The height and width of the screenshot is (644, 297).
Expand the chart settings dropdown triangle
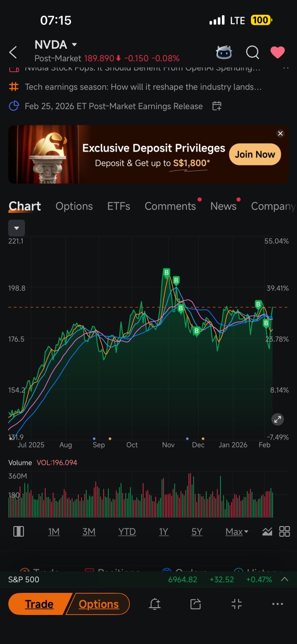[17, 228]
